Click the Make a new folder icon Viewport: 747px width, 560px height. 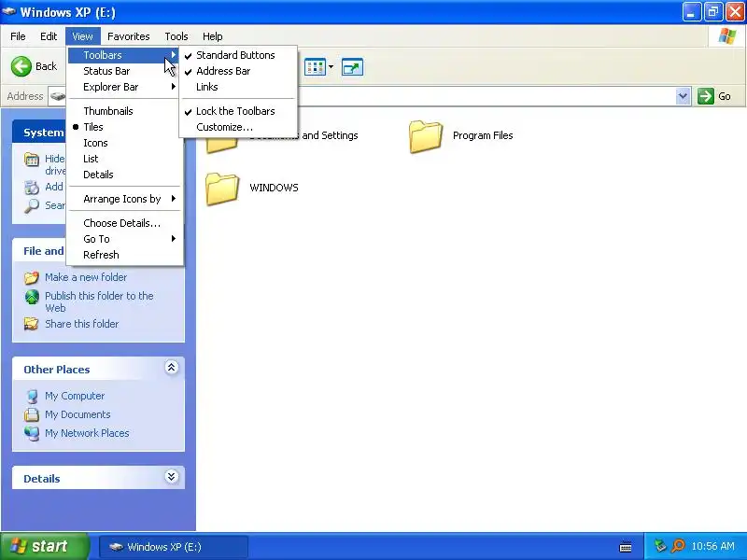[32, 277]
